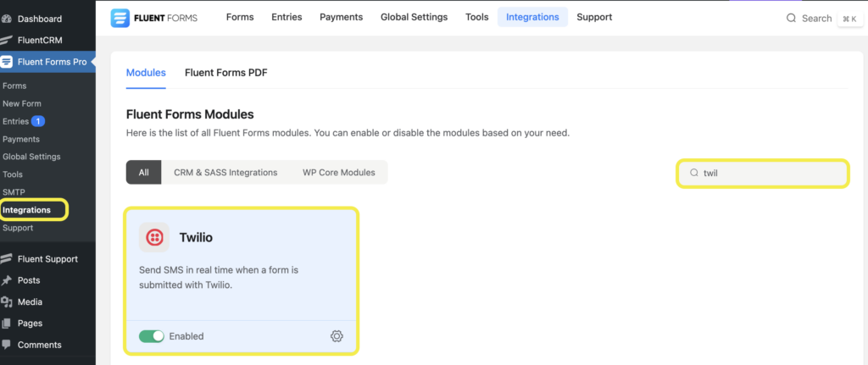This screenshot has width=868, height=365.
Task: Click the Twilio card title
Action: [196, 237]
